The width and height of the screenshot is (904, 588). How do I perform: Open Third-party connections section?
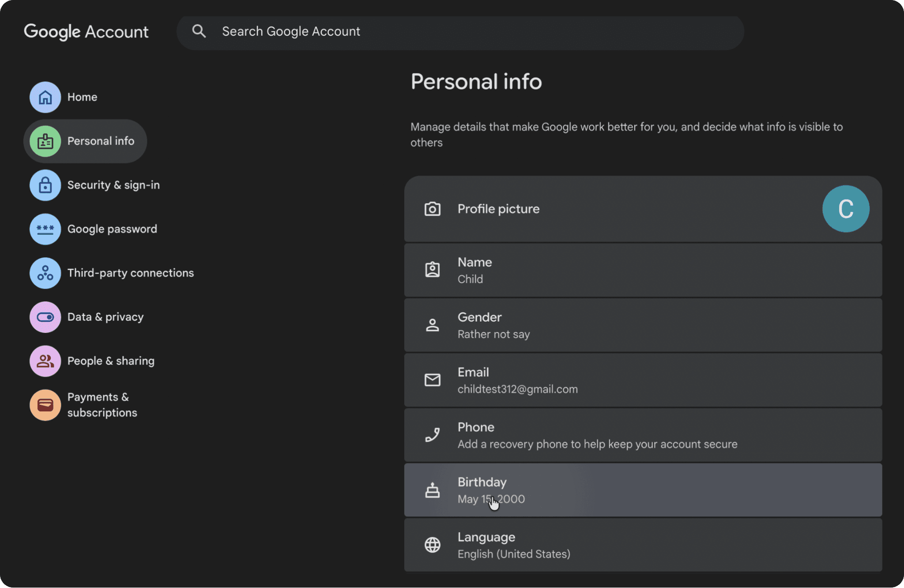pos(112,273)
